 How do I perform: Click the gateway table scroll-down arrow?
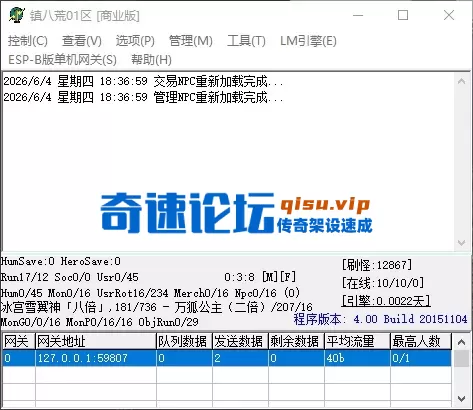pos(461,399)
